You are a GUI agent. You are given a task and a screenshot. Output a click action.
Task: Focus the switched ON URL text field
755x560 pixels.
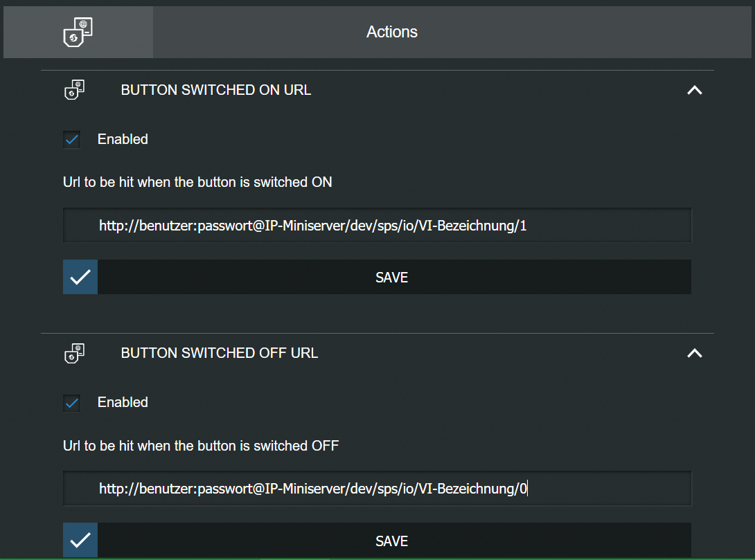(377, 226)
